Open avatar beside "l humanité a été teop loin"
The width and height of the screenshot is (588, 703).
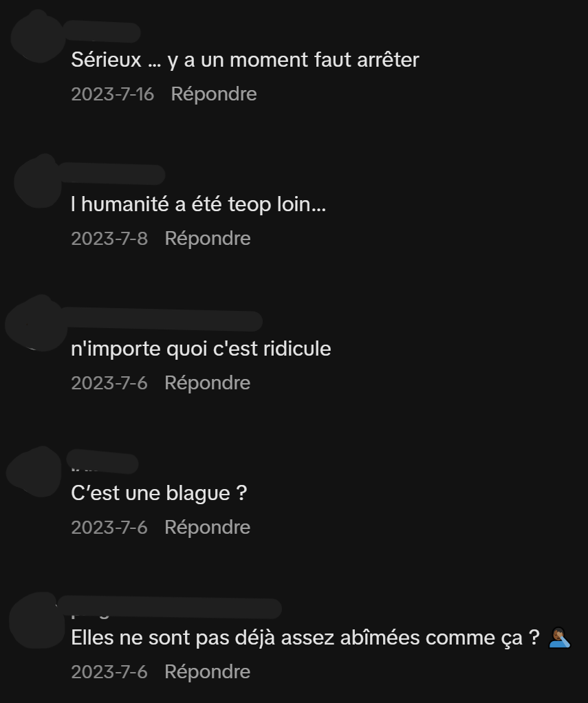(39, 181)
